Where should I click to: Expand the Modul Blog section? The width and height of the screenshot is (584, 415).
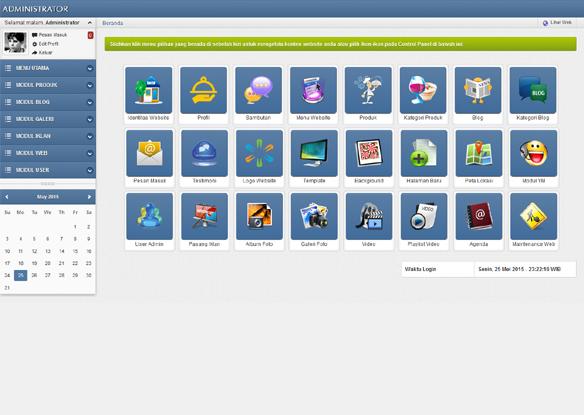(48, 102)
